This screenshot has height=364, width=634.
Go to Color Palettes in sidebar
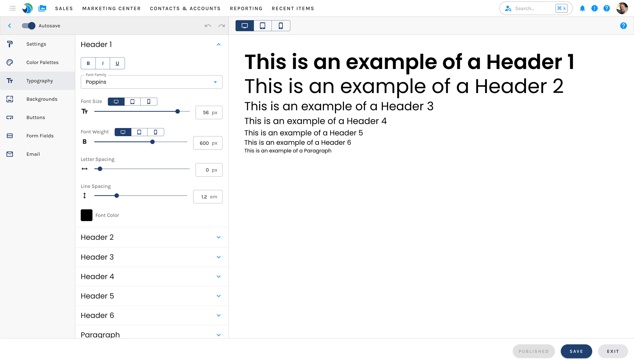click(42, 62)
